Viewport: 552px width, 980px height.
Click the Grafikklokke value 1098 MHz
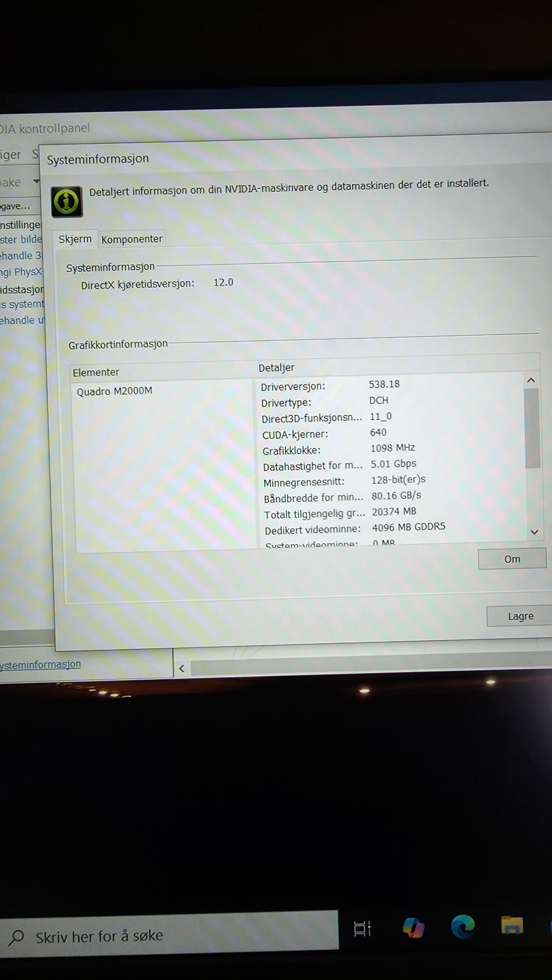(393, 448)
